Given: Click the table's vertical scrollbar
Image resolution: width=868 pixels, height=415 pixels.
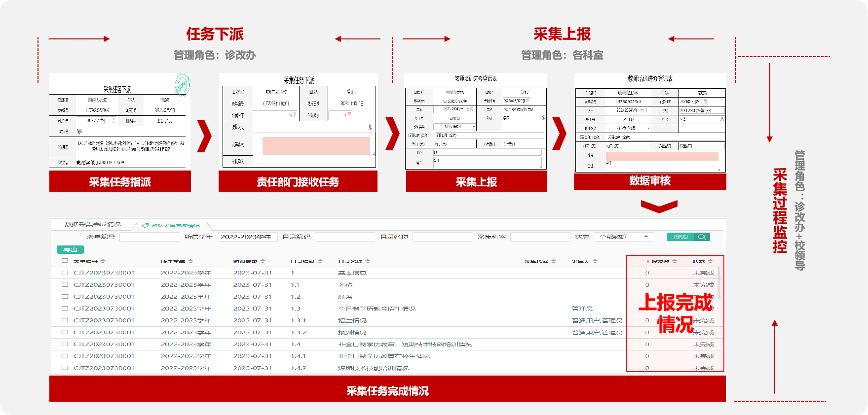Looking at the screenshot, I should [718, 283].
